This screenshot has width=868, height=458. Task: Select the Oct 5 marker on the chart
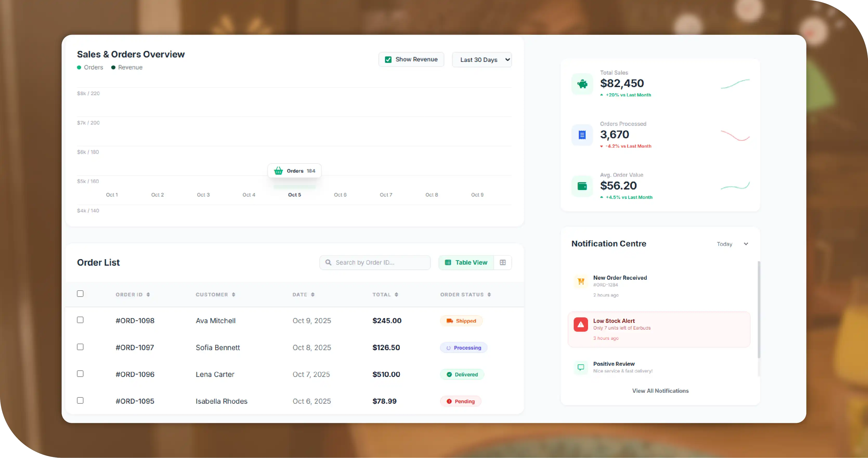click(x=295, y=195)
